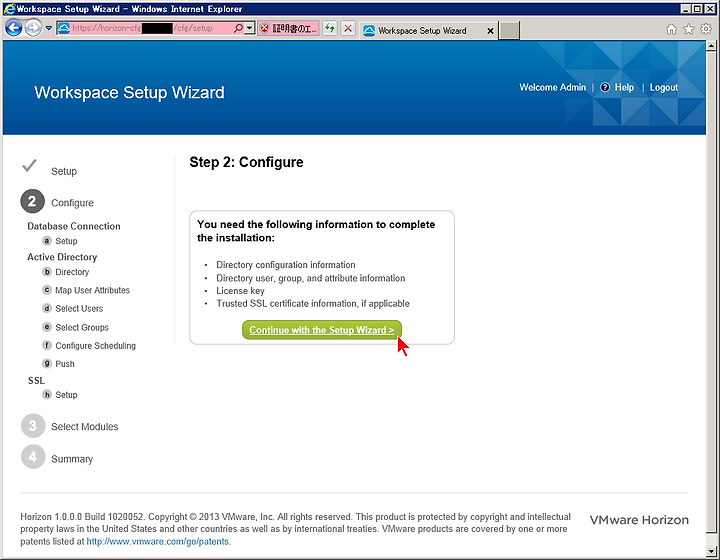Open the Help link in header
Screen dimensions: 720x560
coord(624,87)
